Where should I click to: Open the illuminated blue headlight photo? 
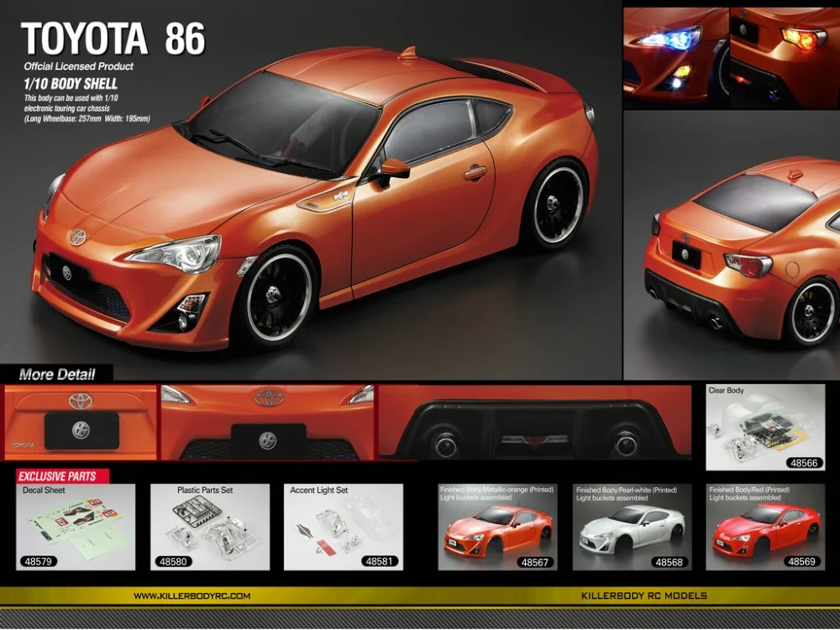pyautogui.click(x=675, y=56)
